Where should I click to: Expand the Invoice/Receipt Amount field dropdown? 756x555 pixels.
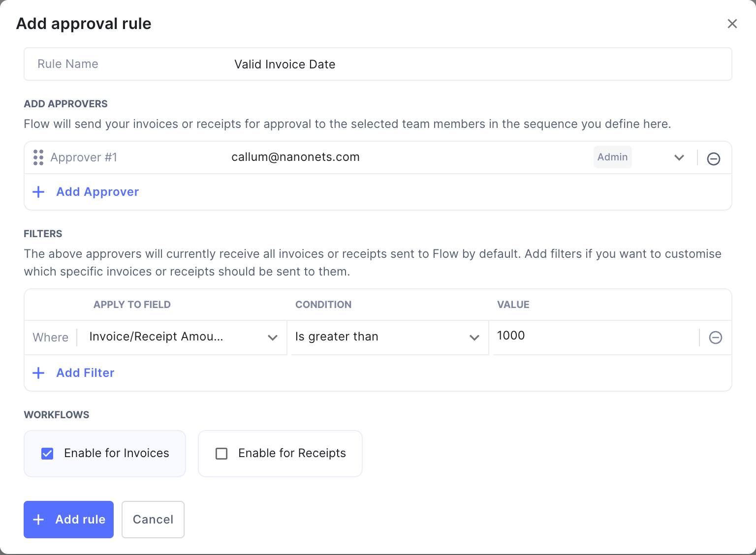click(273, 338)
